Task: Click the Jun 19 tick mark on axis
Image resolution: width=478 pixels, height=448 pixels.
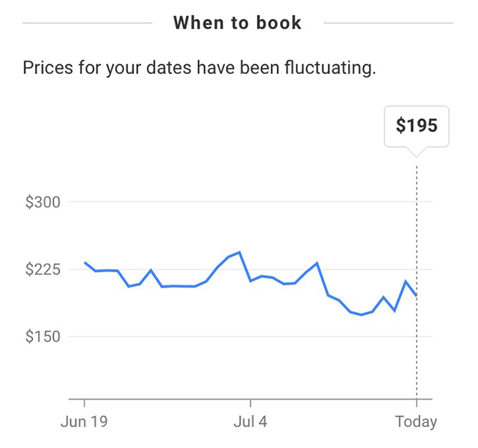Action: [84, 403]
